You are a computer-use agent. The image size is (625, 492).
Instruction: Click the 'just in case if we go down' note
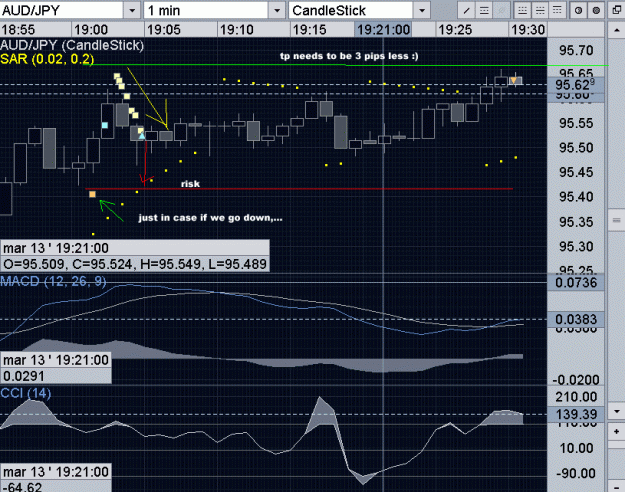coord(210,218)
